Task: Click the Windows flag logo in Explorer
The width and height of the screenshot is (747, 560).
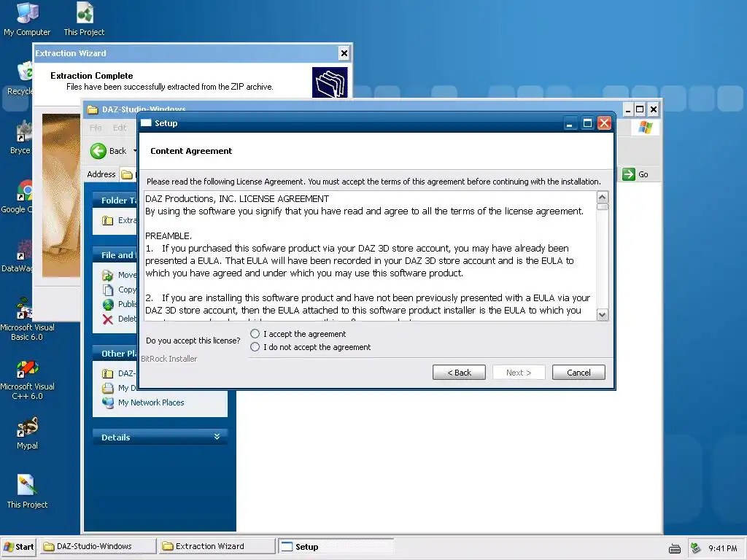Action: [x=646, y=127]
